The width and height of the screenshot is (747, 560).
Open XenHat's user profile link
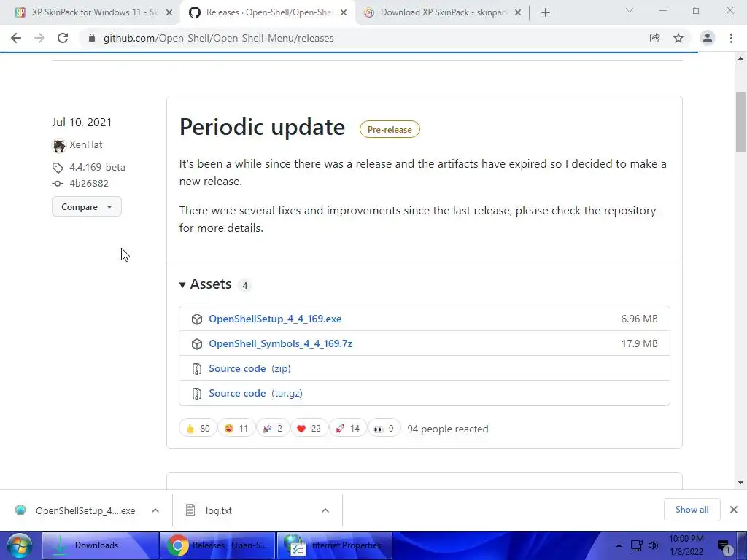(x=86, y=145)
